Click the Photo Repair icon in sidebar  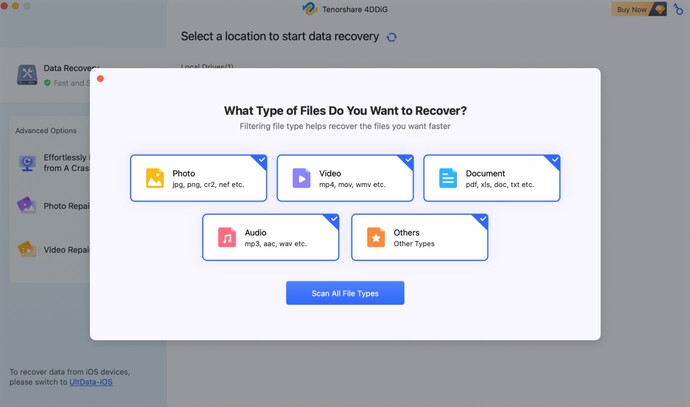click(x=26, y=205)
